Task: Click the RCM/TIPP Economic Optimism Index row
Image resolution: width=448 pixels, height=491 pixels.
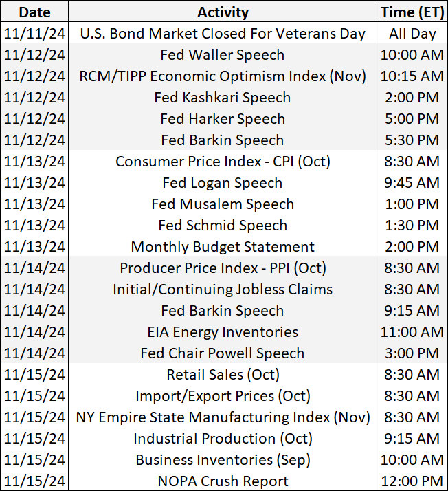Action: click(223, 76)
